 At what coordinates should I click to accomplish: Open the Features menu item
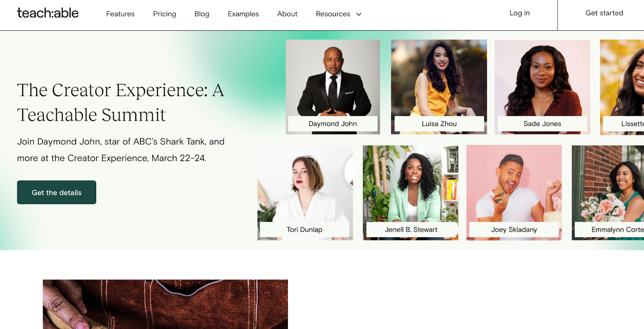pos(120,14)
